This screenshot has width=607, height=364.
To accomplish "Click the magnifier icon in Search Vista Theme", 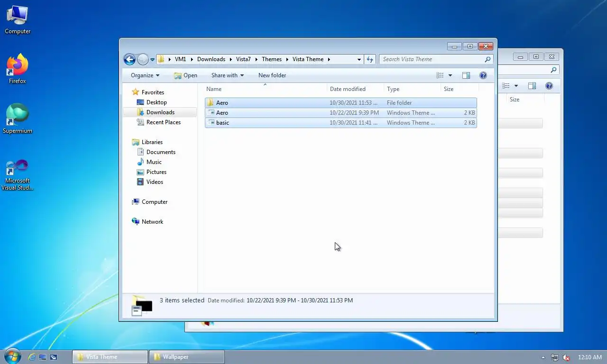I will point(487,59).
